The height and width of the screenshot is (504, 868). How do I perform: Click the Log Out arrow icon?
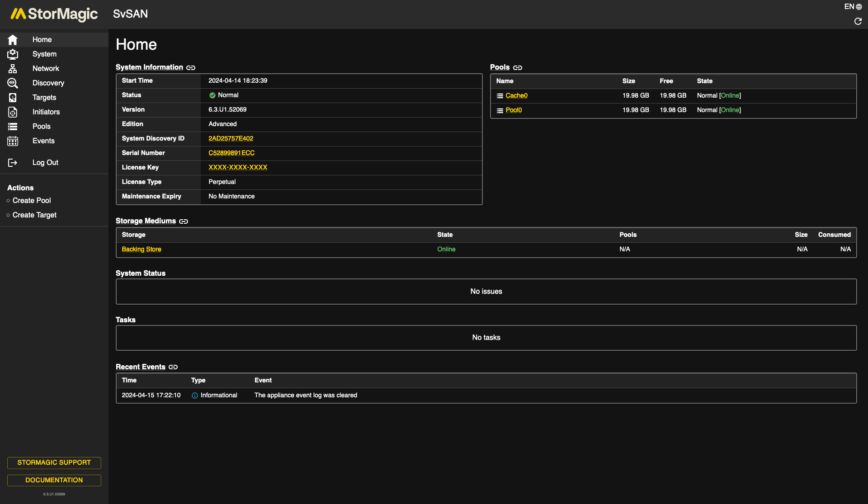13,163
